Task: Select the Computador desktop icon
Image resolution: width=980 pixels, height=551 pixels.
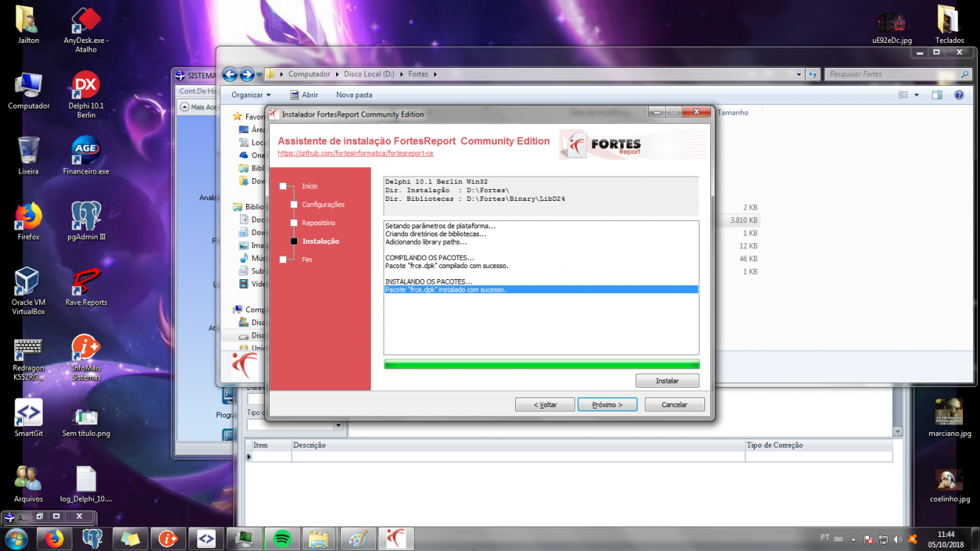Action: click(x=29, y=91)
